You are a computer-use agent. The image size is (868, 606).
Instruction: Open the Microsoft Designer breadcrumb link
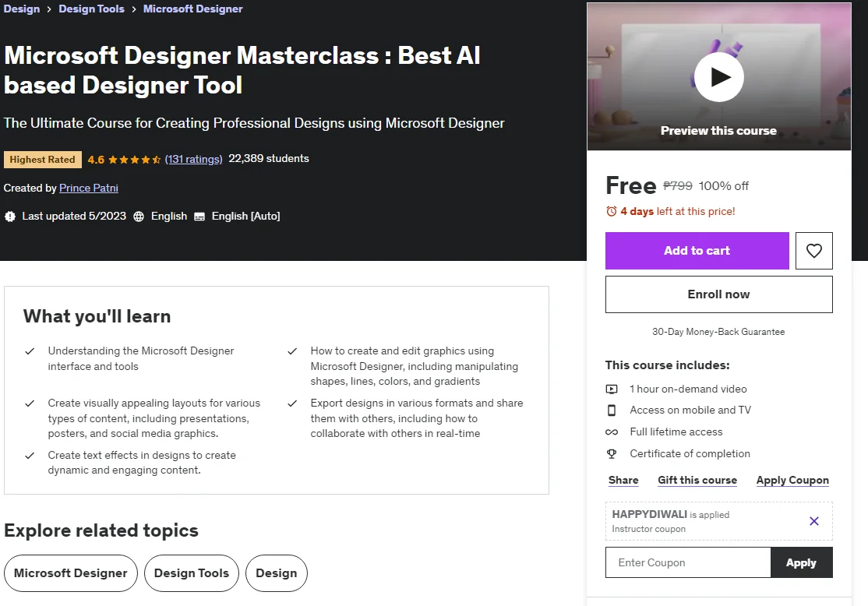click(192, 9)
